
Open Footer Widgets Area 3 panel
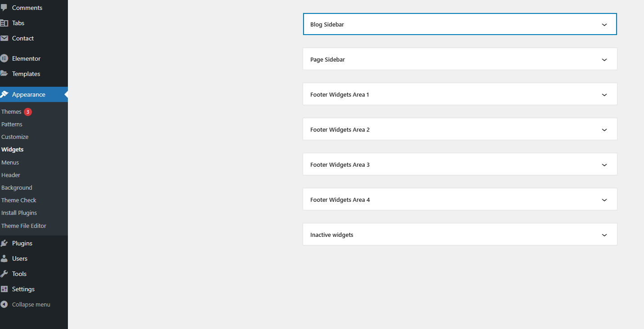click(460, 164)
